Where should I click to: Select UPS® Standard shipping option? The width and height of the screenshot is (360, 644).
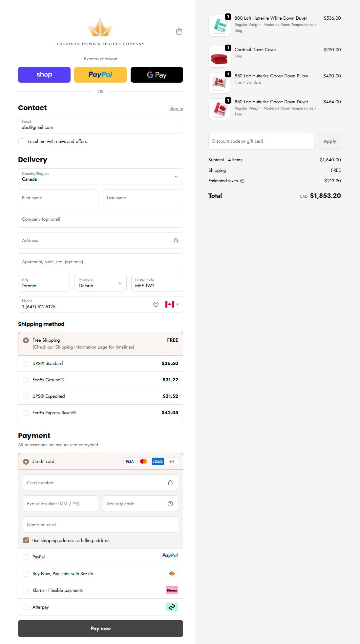click(x=26, y=364)
